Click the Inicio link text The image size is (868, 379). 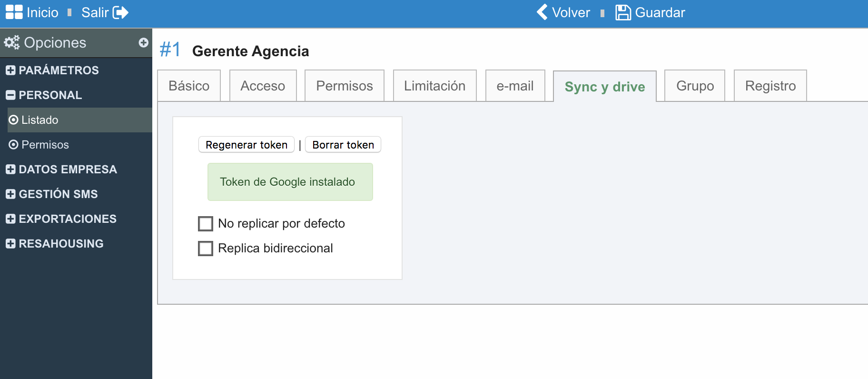point(42,12)
